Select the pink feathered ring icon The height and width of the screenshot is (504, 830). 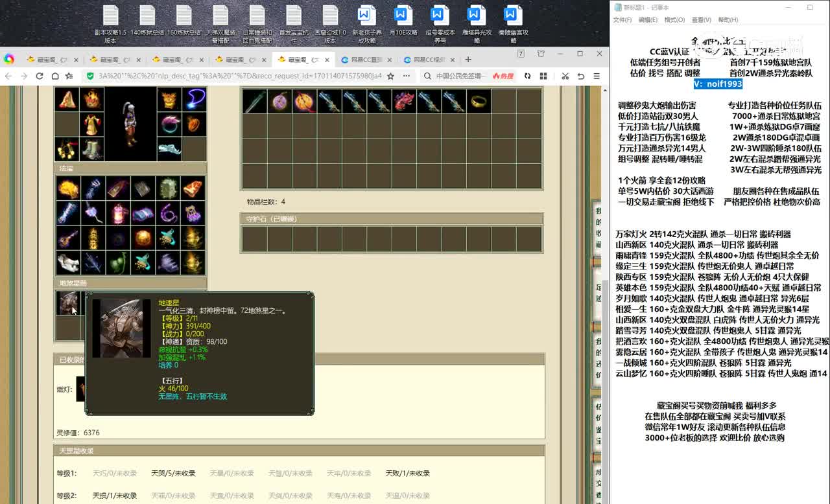pos(169,124)
